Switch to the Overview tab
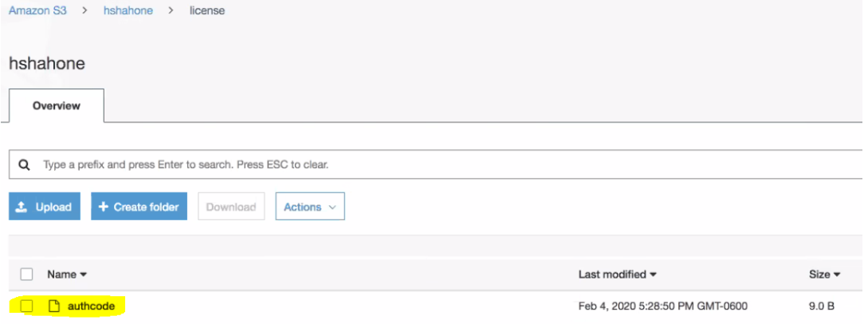Screen dimensions: 868x324 point(56,105)
